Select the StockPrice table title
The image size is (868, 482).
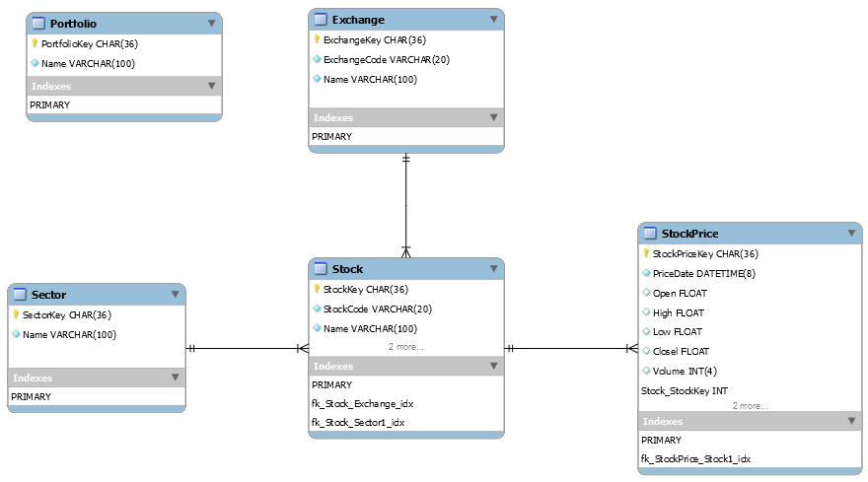pos(689,234)
